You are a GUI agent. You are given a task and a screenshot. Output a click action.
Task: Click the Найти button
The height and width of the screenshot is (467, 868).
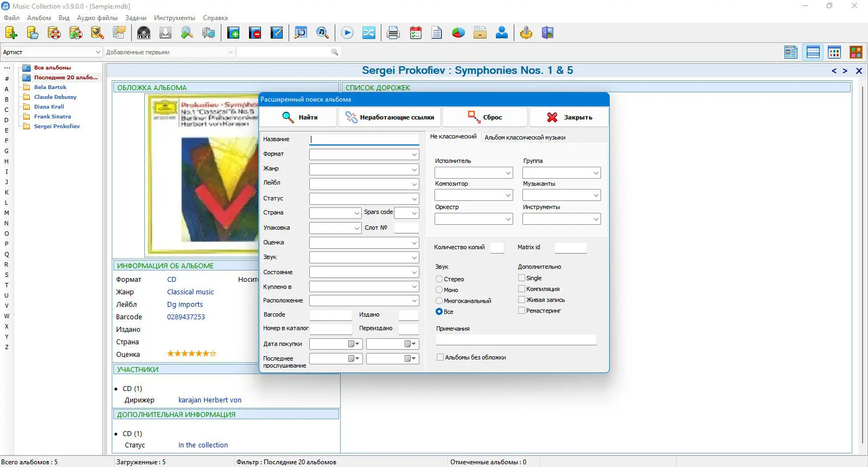tap(298, 117)
